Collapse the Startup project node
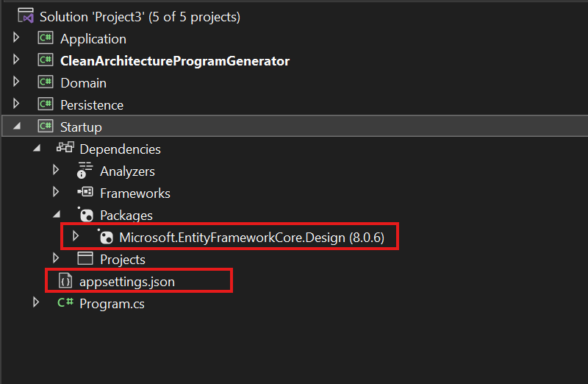Viewport: 588px width, 384px height. (x=17, y=127)
